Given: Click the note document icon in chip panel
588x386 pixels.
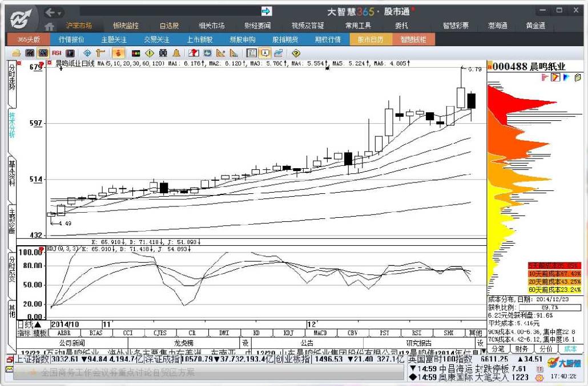Looking at the screenshot, I should pos(578,78).
